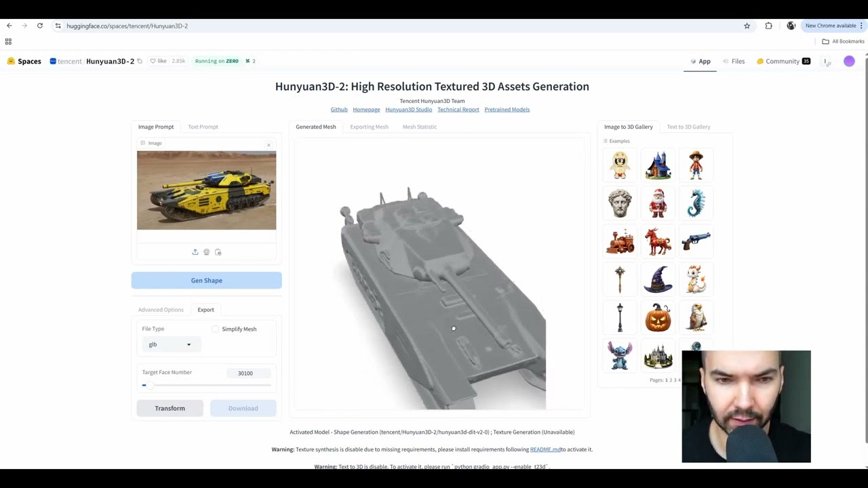This screenshot has width=868, height=488.
Task: Open the Community tab
Action: (783, 61)
